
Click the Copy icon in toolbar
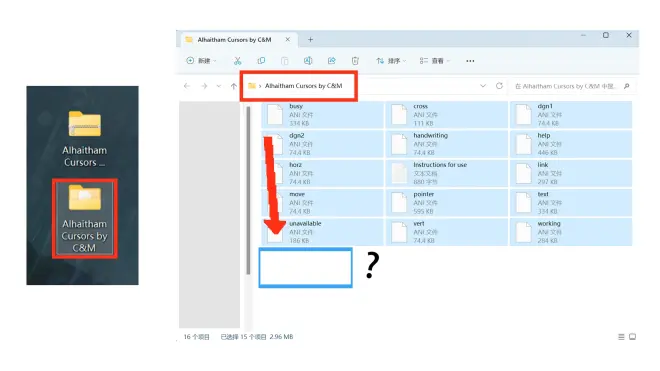coord(261,61)
